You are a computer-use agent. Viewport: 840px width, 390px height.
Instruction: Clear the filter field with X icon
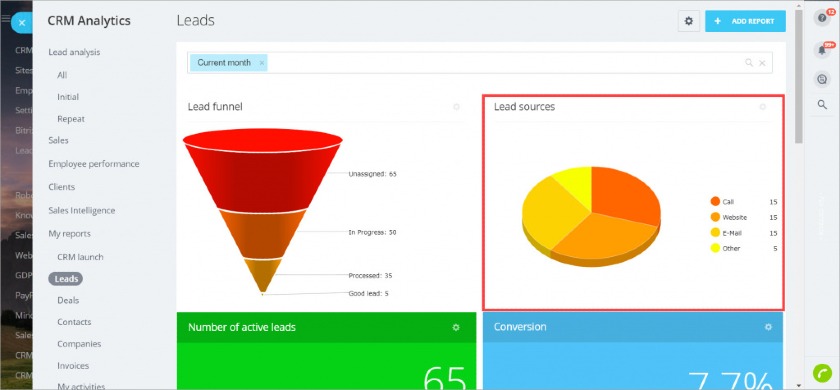tap(762, 63)
